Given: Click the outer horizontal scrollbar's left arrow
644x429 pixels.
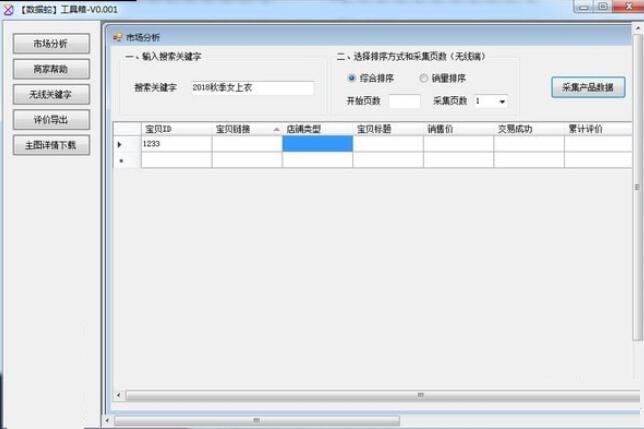Looking at the screenshot, I should tap(108, 420).
